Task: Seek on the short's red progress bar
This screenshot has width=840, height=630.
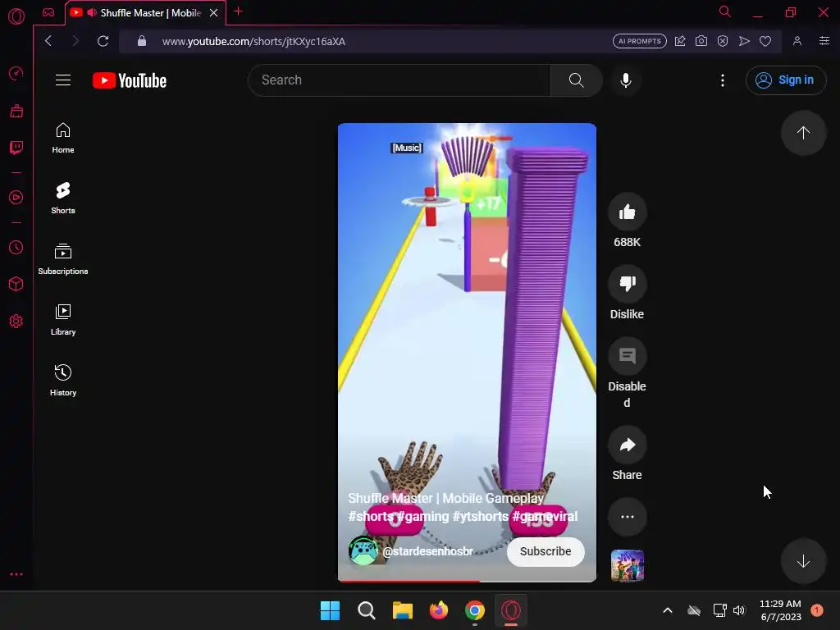Action: (x=467, y=581)
